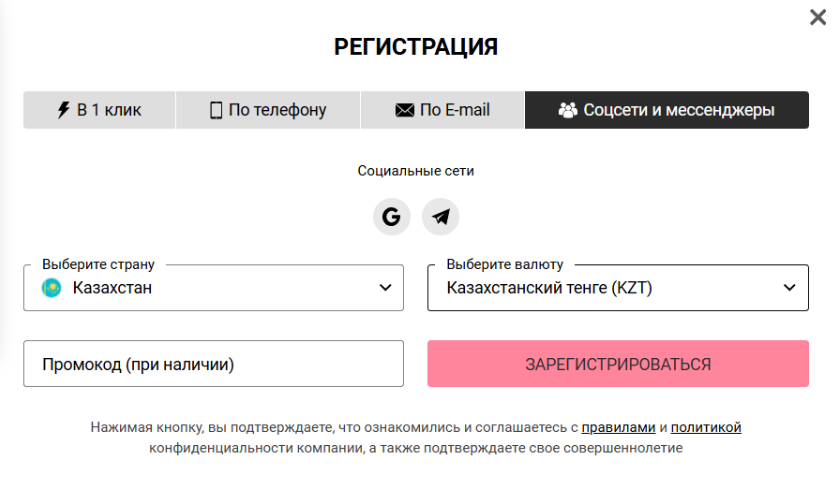Open the country selection dropdown
The width and height of the screenshot is (835, 487).
(x=214, y=287)
